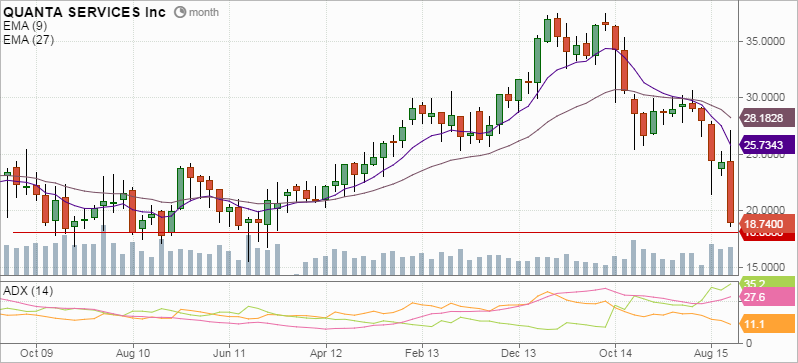Click the month interval label

204,12
